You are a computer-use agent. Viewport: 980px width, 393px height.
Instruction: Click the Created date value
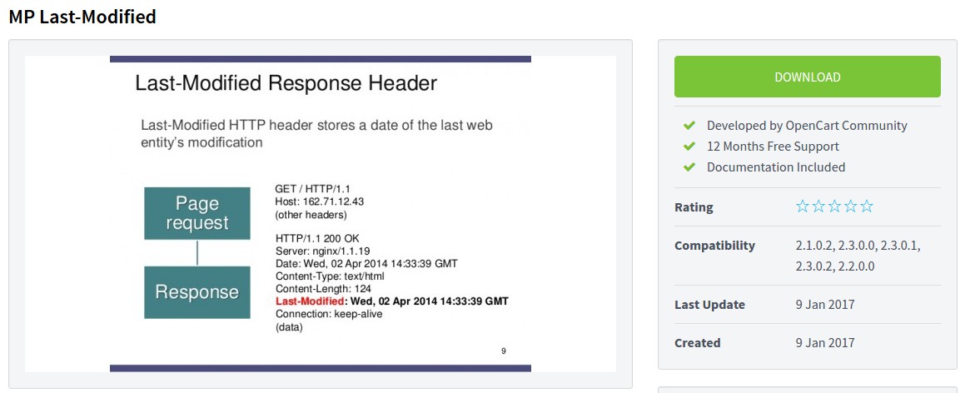[824, 343]
